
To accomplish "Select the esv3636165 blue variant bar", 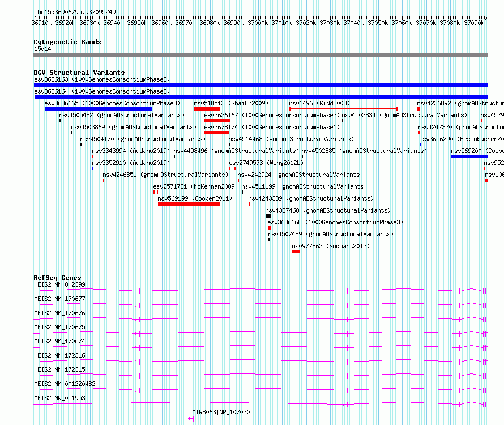I will tap(99, 109).
